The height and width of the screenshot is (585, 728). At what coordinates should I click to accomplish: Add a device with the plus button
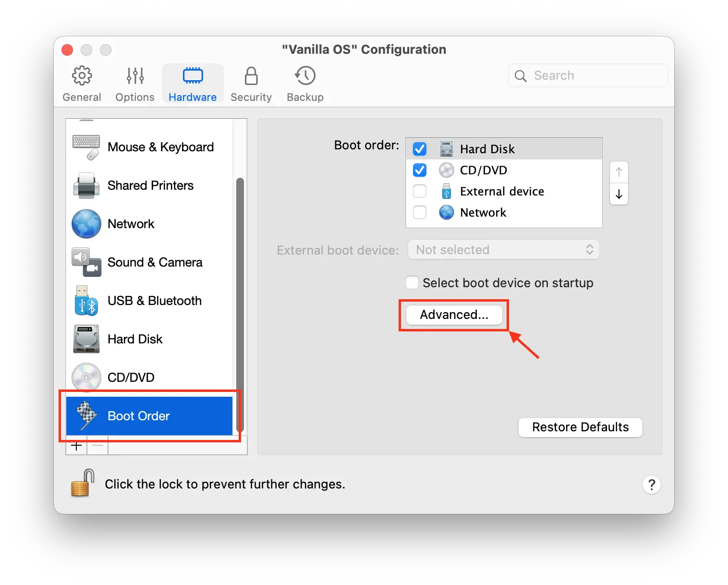[76, 446]
